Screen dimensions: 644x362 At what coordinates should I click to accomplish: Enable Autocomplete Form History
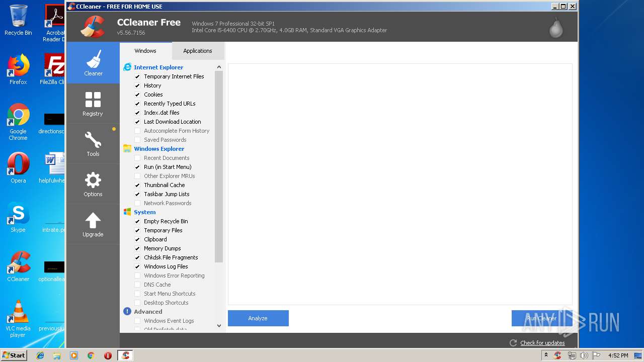click(137, 131)
